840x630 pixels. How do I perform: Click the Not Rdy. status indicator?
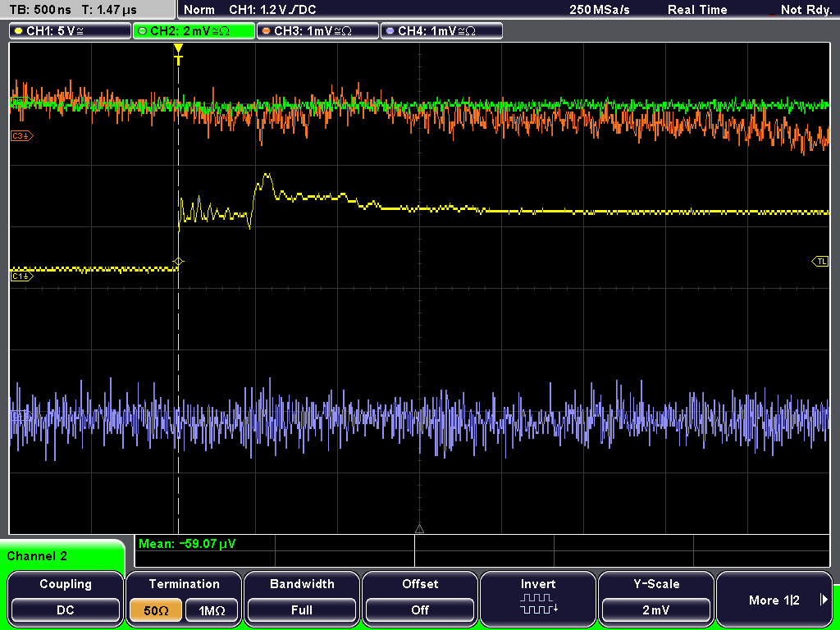coord(806,10)
